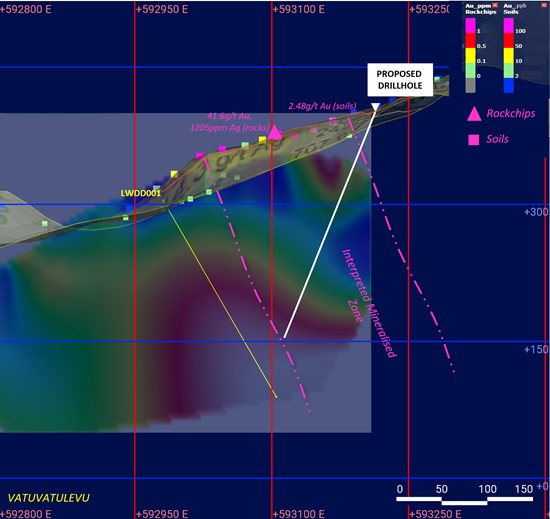The height and width of the screenshot is (519, 550).
Task: Click the PROPOSED DRILLHOLE callout box
Action: click(x=400, y=80)
